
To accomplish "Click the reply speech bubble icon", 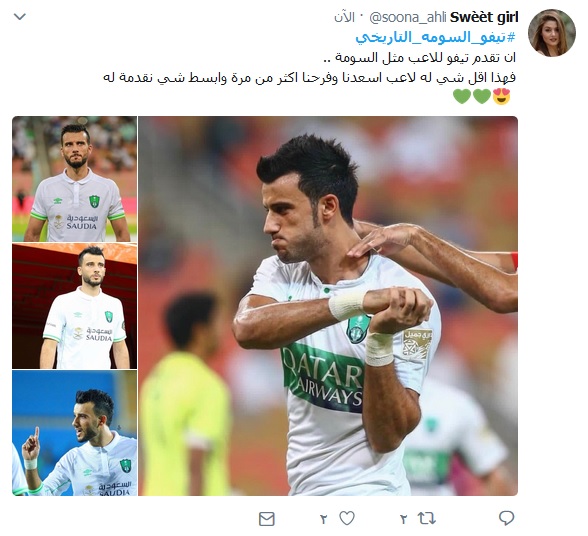I will [x=506, y=518].
